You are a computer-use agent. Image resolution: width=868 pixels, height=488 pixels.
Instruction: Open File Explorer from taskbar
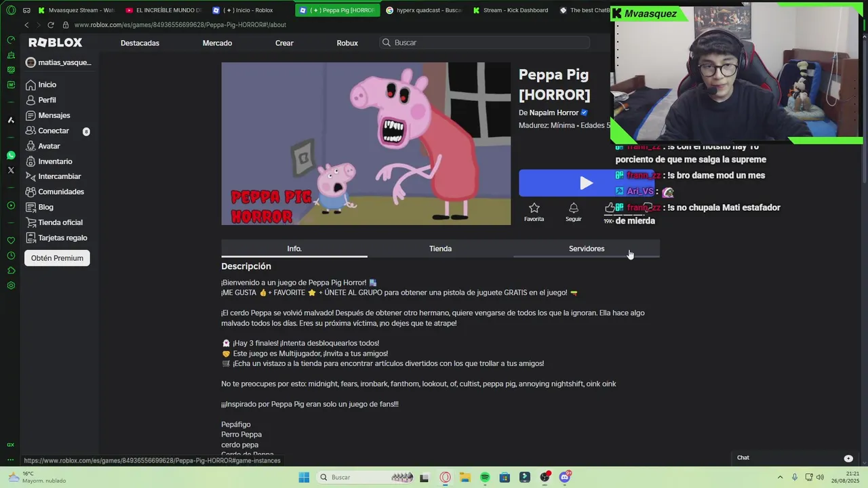pyautogui.click(x=465, y=477)
